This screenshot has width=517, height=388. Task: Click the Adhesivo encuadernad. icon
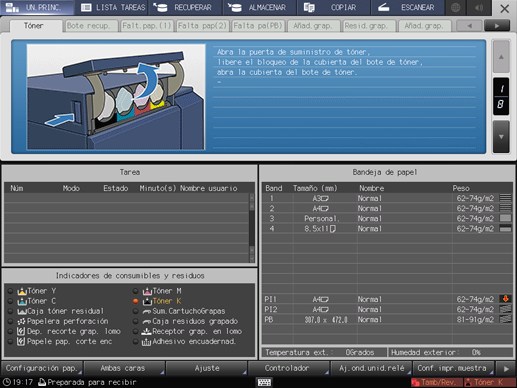coord(147,341)
